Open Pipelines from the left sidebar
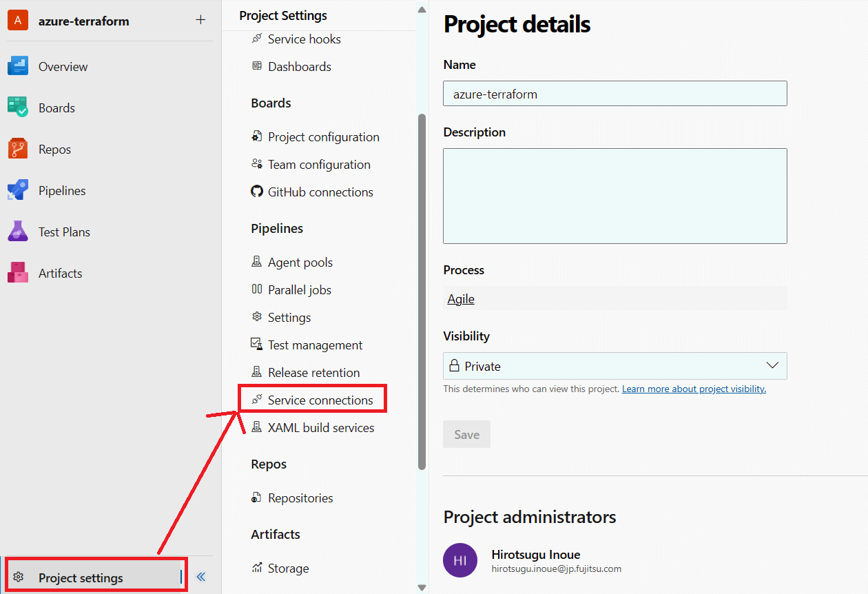This screenshot has height=594, width=868. [x=19, y=190]
